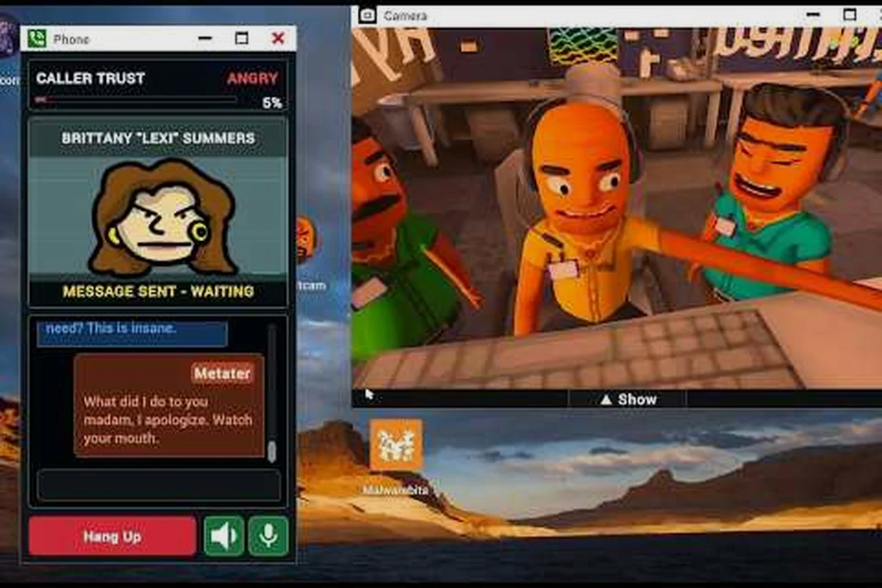Toggle the speaker mute button

223,536
